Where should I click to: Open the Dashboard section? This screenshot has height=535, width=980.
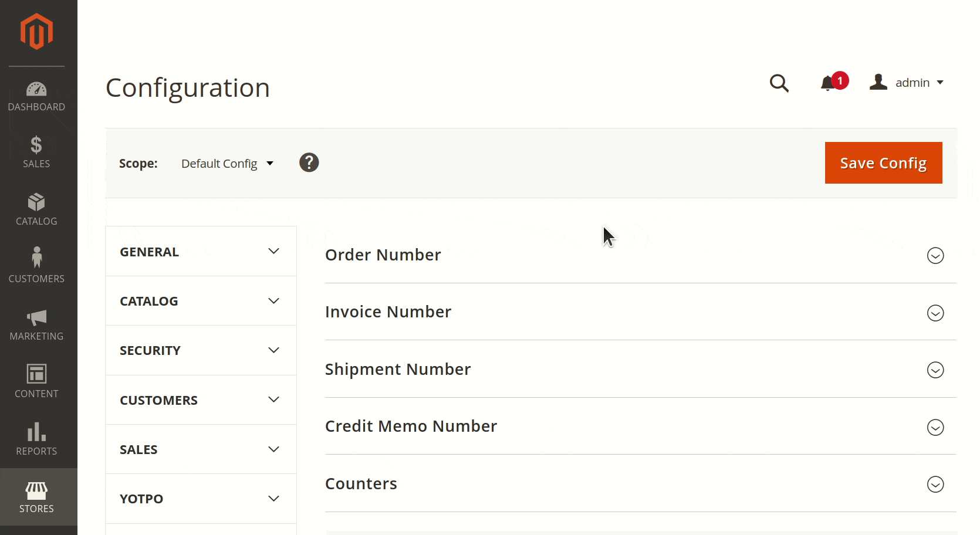pyautogui.click(x=36, y=95)
